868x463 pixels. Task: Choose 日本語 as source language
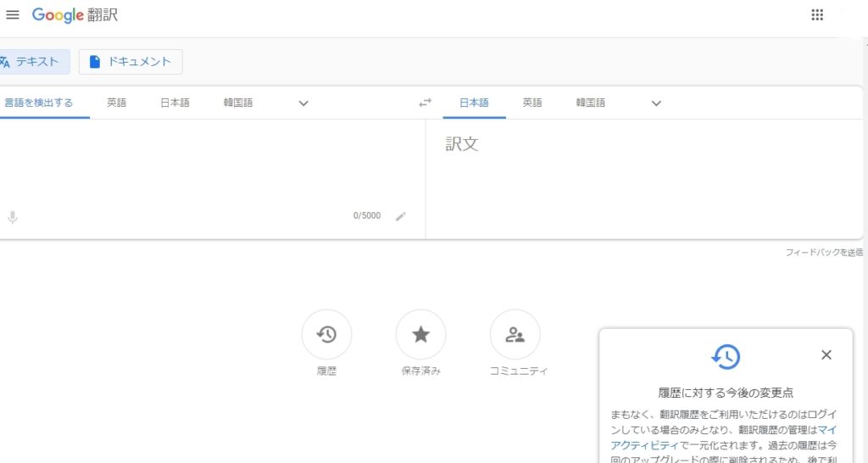175,103
